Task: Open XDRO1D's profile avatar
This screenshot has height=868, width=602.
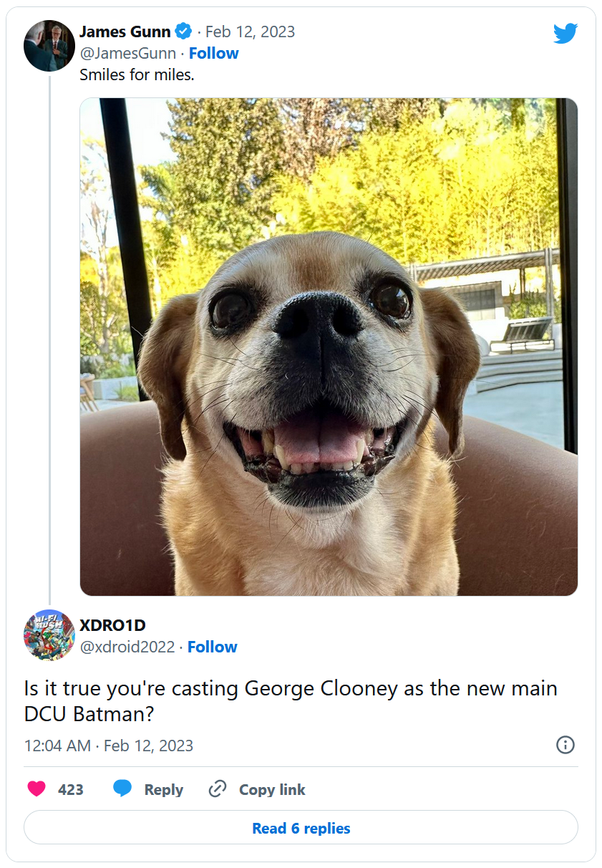Action: pos(49,635)
